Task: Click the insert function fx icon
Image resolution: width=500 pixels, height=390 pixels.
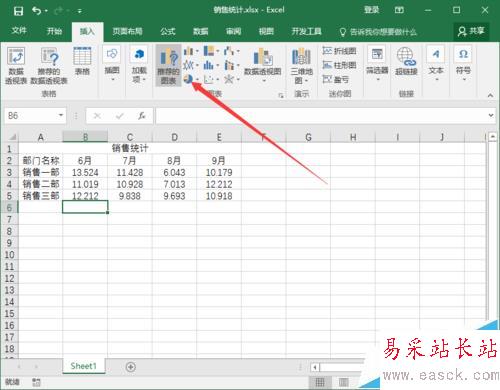Action: pyautogui.click(x=142, y=116)
